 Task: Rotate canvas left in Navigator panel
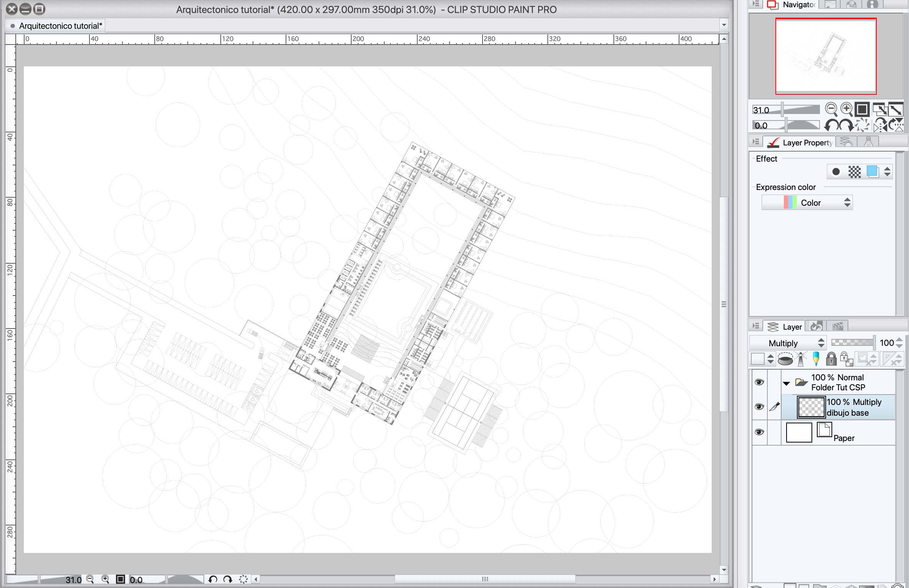[x=832, y=126]
